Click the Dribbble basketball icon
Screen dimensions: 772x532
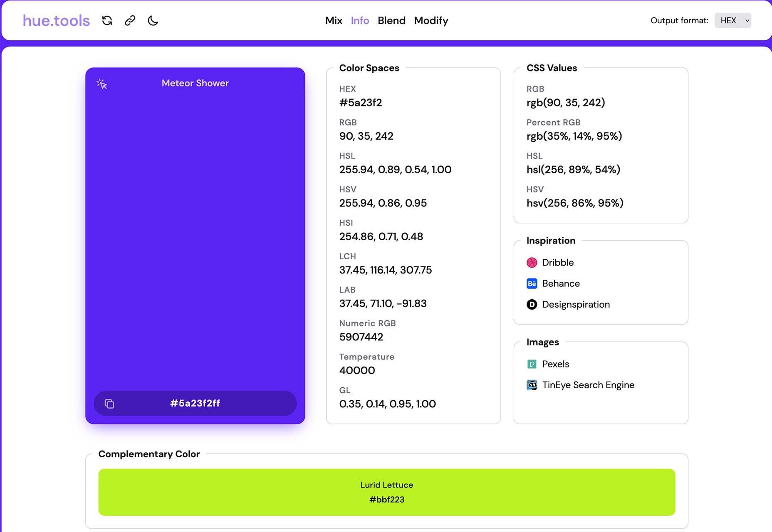pyautogui.click(x=532, y=263)
